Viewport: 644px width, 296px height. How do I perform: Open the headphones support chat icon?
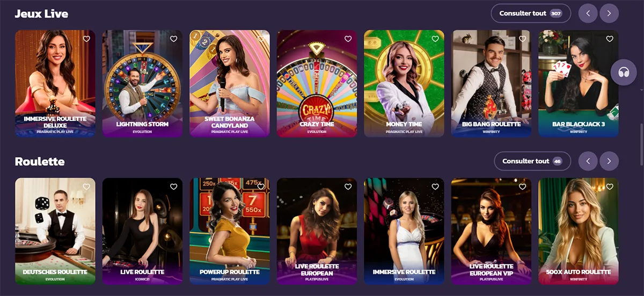[624, 73]
